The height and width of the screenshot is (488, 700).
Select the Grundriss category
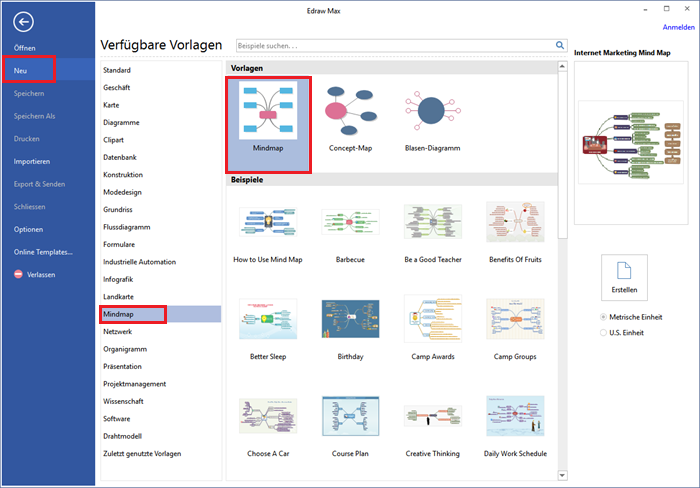[118, 209]
